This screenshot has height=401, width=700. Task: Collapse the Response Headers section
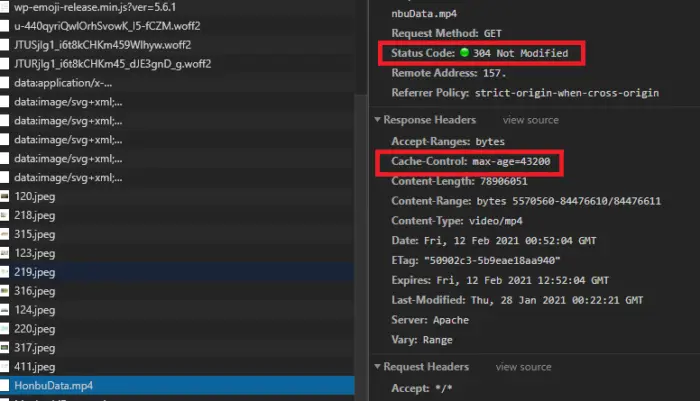point(378,120)
